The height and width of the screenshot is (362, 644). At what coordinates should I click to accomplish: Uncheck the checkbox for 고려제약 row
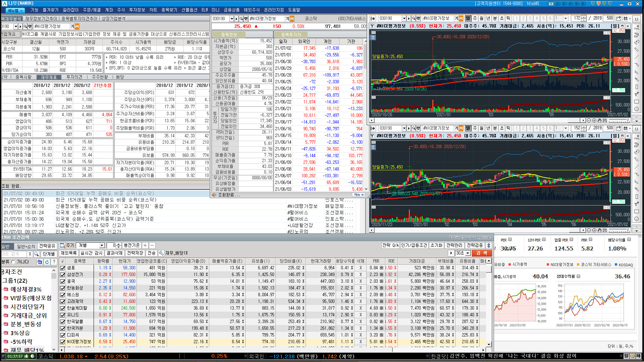(x=62, y=302)
